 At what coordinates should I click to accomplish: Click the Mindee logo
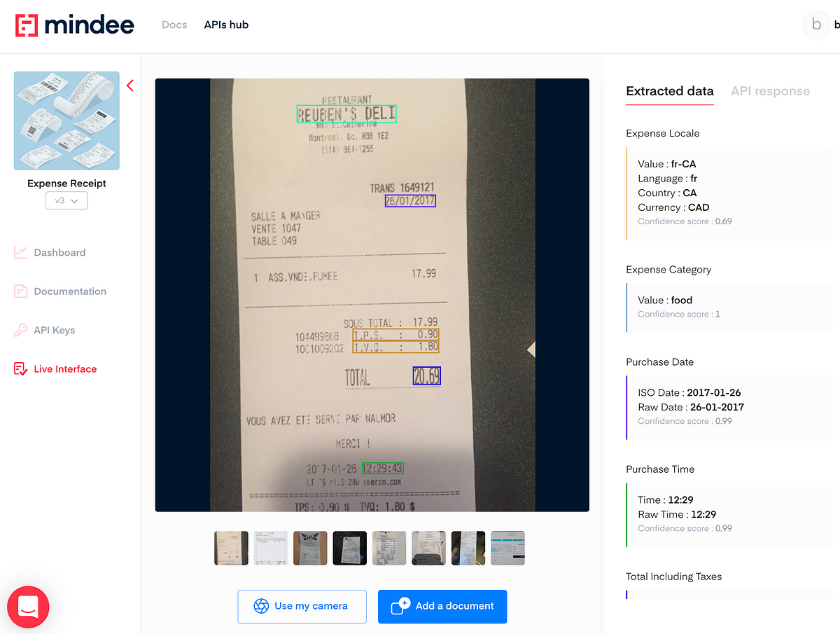coord(75,25)
